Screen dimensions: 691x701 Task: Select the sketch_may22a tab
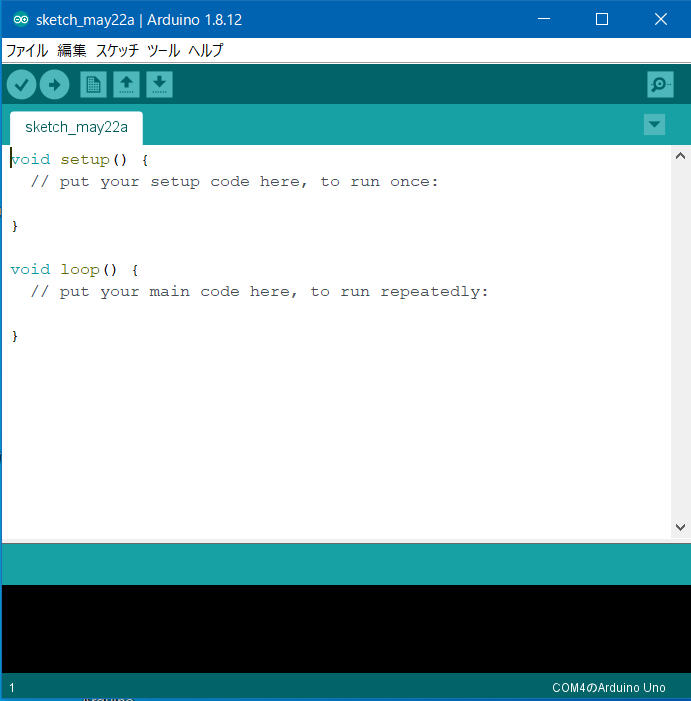pyautogui.click(x=76, y=127)
